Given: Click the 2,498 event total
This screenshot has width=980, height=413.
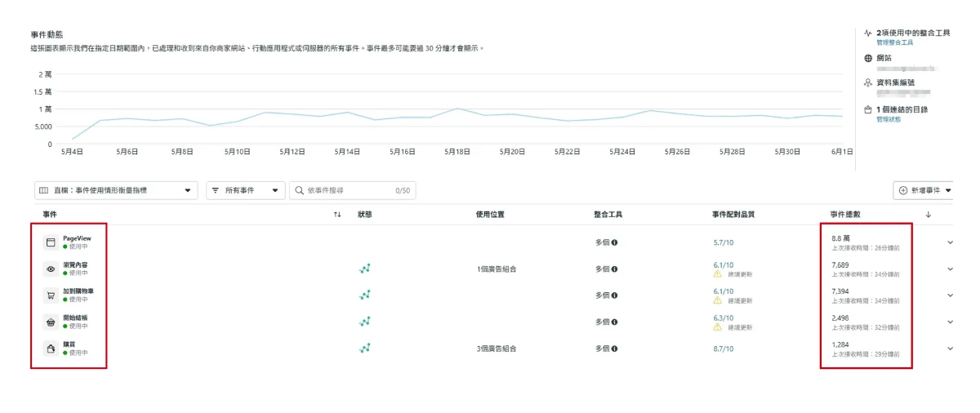Looking at the screenshot, I should pos(840,318).
